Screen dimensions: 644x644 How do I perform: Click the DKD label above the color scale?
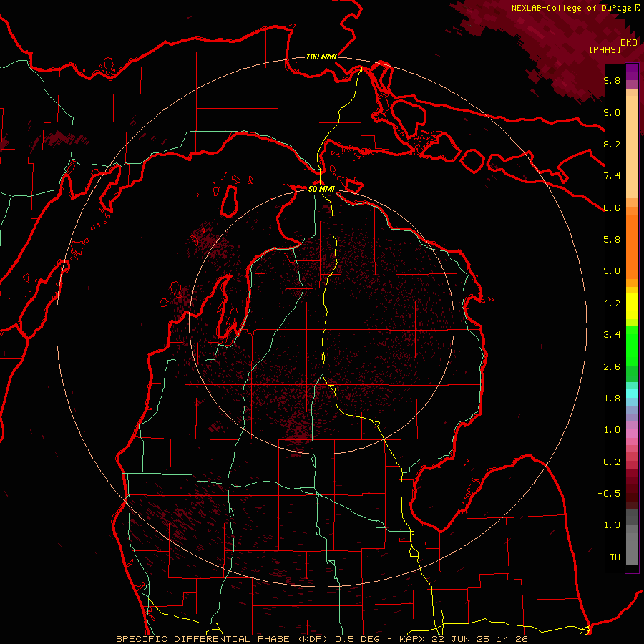pyautogui.click(x=629, y=43)
